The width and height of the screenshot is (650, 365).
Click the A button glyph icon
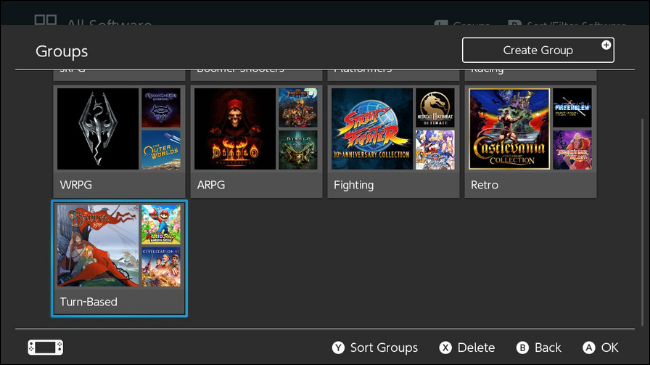[589, 348]
